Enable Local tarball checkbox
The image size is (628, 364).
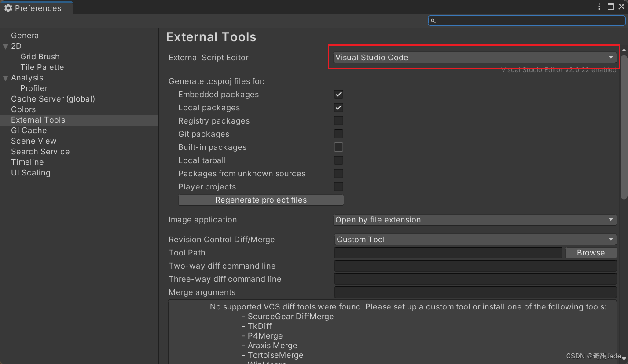tap(338, 160)
